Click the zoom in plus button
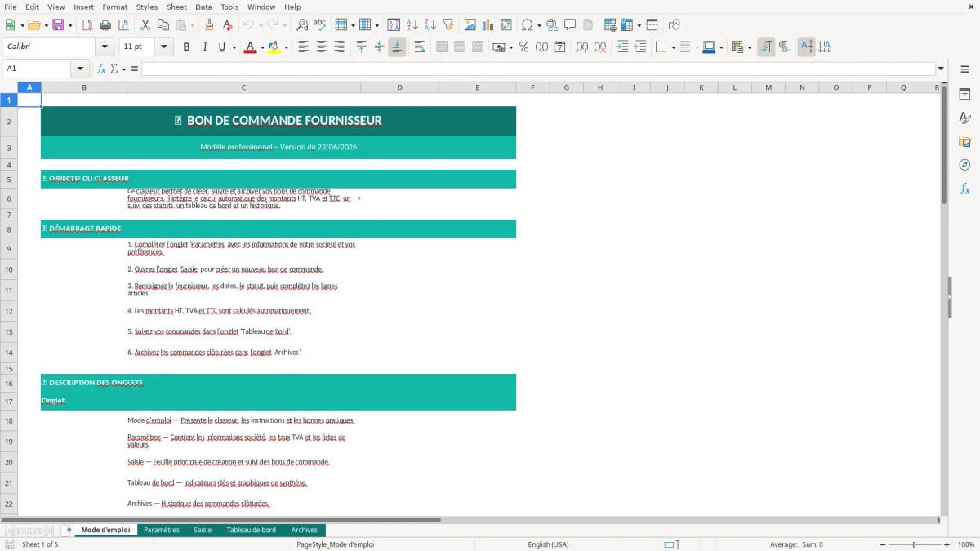The width and height of the screenshot is (980, 551). [x=947, y=544]
